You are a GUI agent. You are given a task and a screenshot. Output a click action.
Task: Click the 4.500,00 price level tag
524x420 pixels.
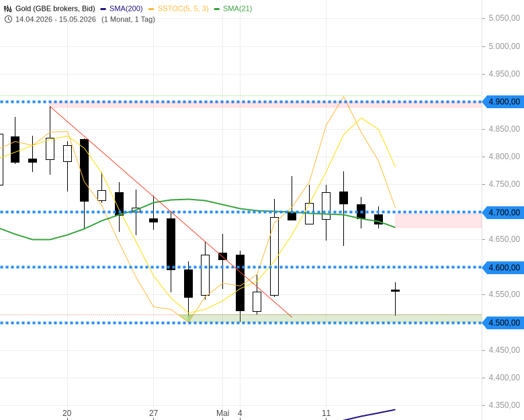[x=503, y=323]
